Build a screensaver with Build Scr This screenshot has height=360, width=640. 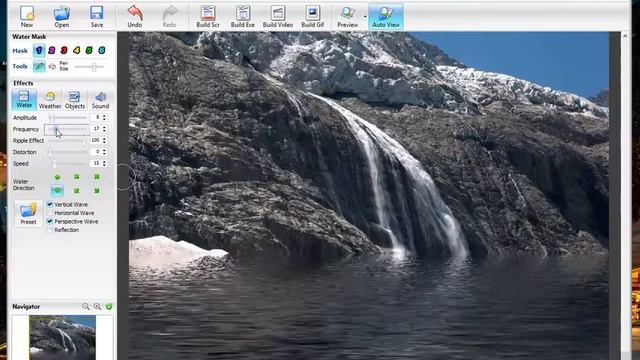[x=208, y=16]
